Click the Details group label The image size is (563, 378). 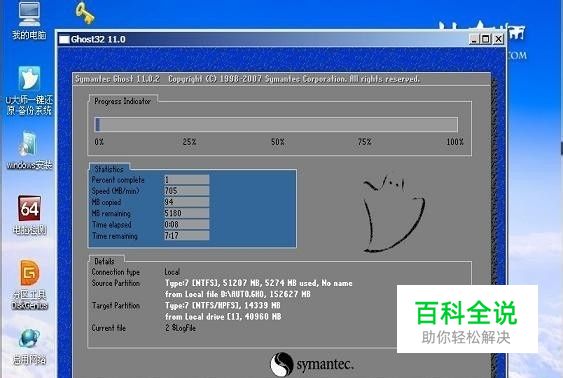click(104, 261)
